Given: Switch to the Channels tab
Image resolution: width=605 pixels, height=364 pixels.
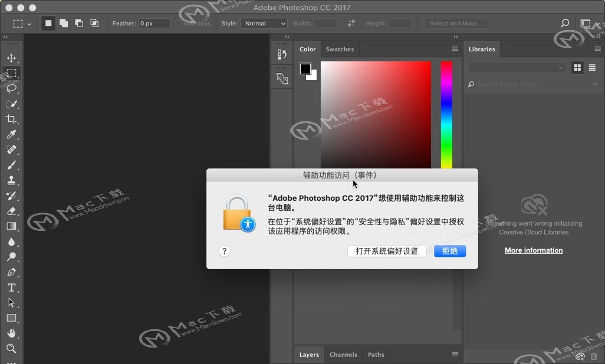Looking at the screenshot, I should [343, 355].
